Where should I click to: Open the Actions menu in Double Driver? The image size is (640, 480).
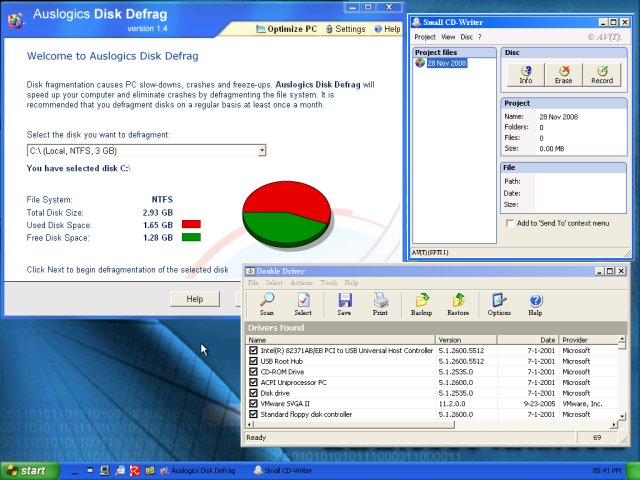pos(302,282)
